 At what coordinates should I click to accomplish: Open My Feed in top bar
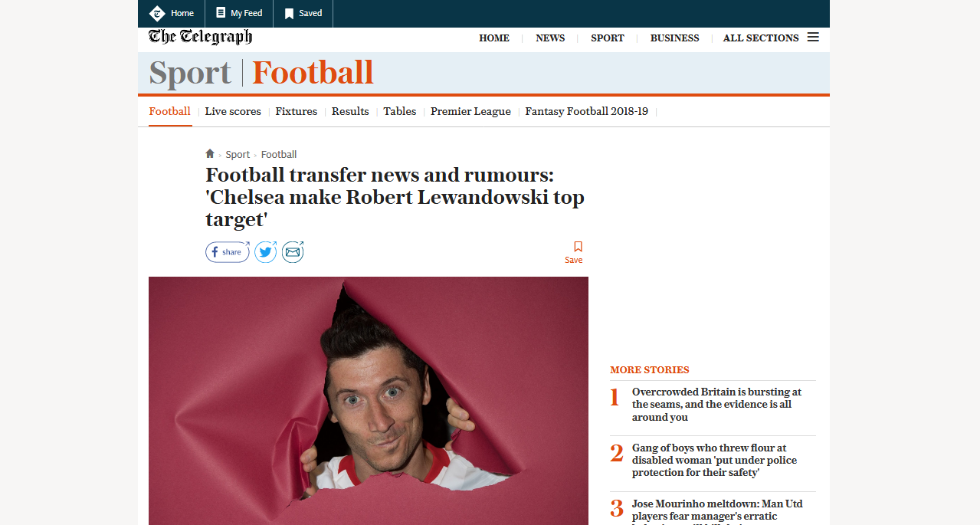pyautogui.click(x=239, y=13)
